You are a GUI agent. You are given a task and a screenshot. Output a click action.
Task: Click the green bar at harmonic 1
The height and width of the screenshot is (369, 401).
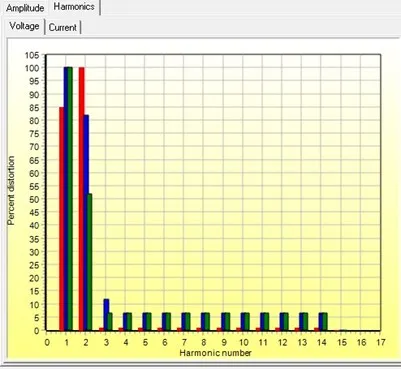[x=70, y=199]
